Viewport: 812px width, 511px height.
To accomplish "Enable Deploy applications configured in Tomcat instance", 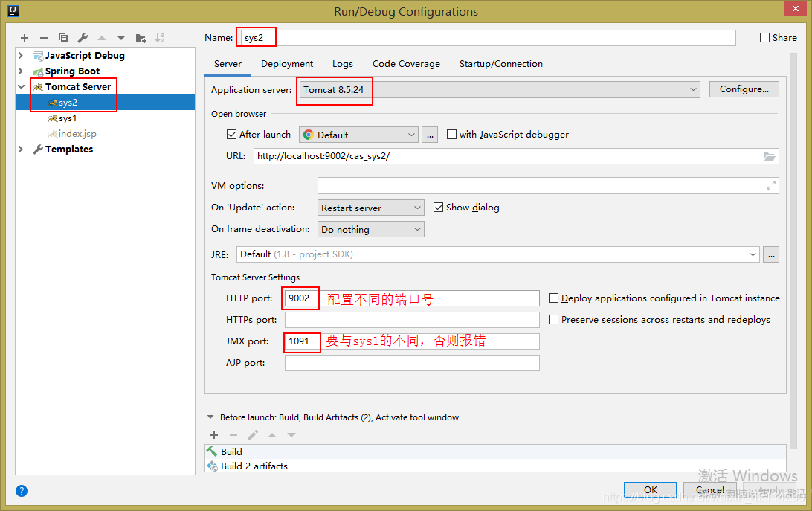I will coord(553,298).
